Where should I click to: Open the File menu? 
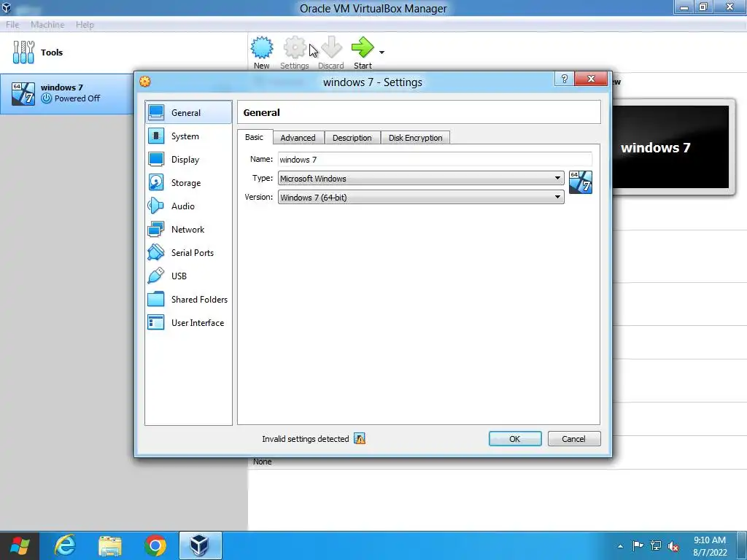tap(12, 25)
